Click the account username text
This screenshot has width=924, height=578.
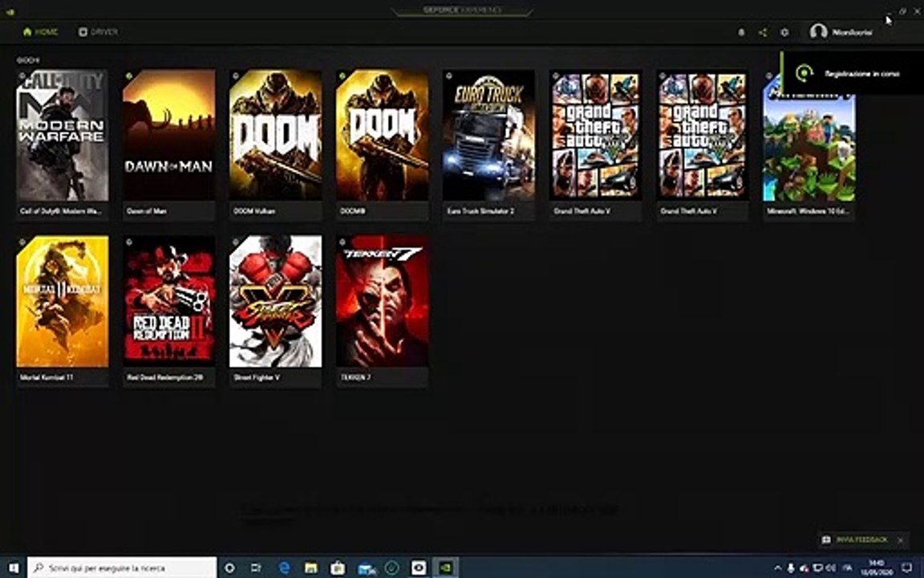852,32
